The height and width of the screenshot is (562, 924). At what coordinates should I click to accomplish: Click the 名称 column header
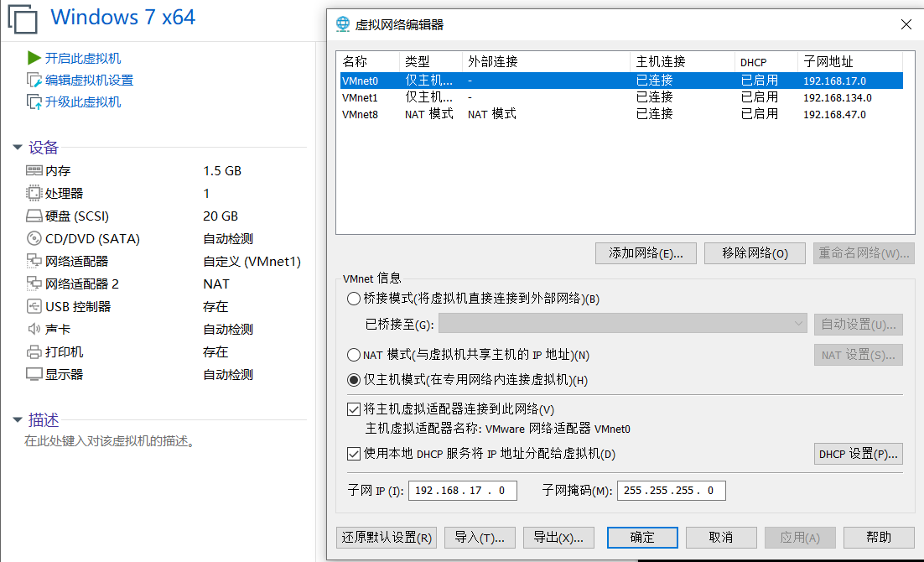[369, 61]
